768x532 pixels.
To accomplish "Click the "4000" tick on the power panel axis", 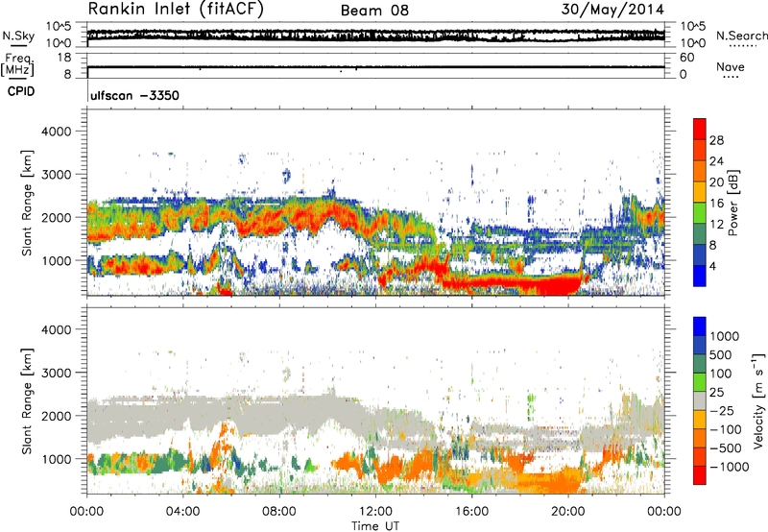I will [x=57, y=132].
